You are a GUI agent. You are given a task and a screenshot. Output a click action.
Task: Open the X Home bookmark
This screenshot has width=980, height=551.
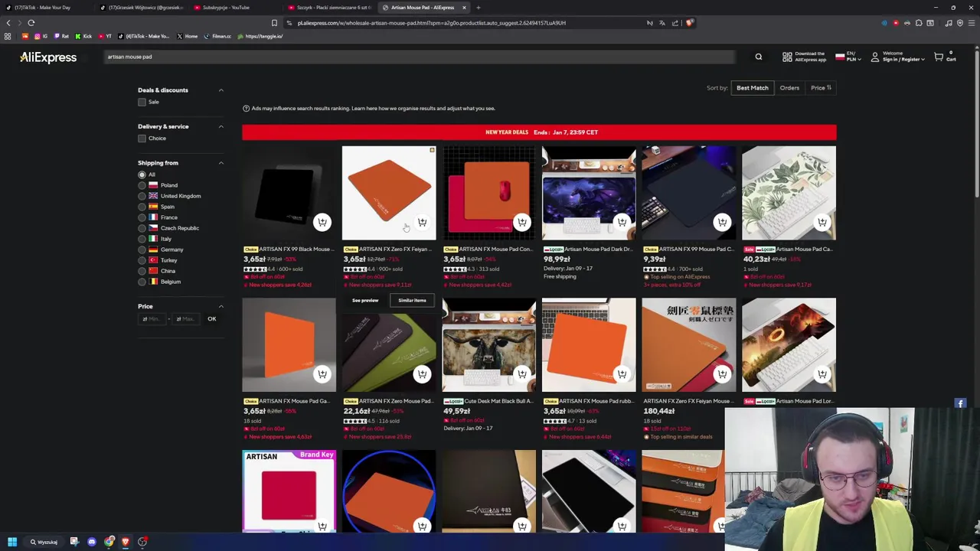coord(187,36)
